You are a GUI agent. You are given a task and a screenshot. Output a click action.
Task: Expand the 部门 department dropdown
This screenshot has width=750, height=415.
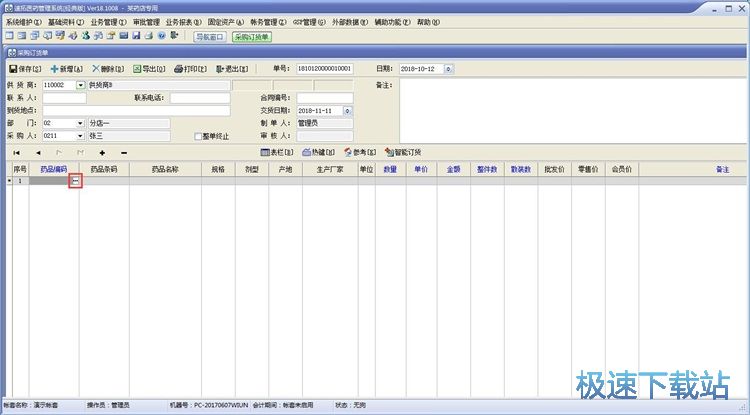80,123
